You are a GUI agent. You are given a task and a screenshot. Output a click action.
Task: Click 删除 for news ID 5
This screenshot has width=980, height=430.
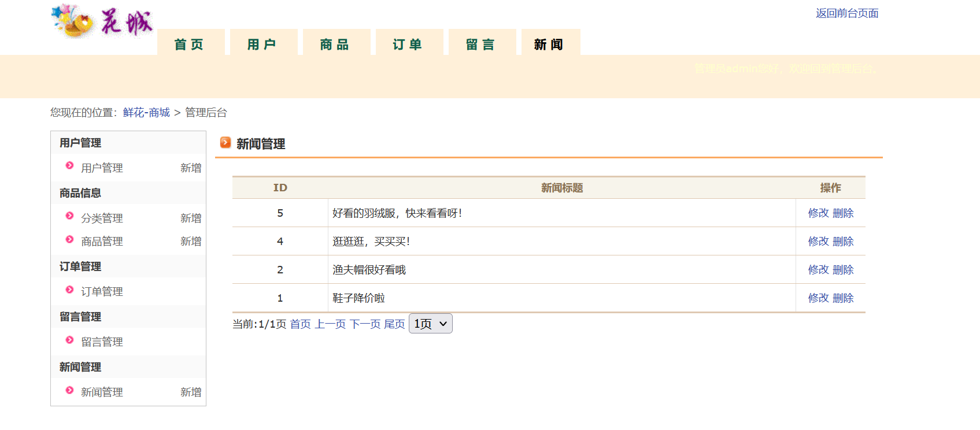[843, 213]
